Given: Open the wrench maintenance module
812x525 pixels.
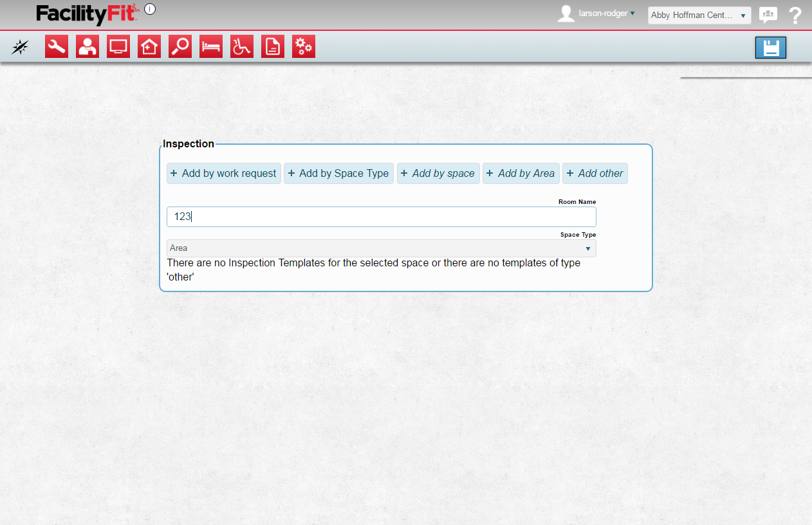Looking at the screenshot, I should (x=57, y=47).
